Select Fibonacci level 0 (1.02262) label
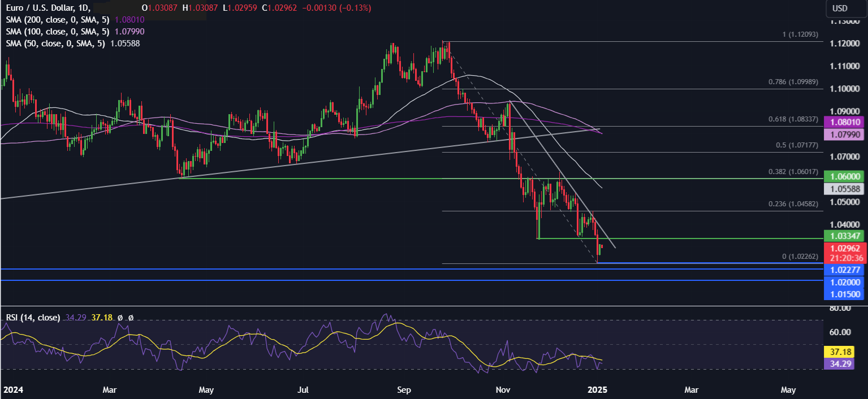Image resolution: width=868 pixels, height=399 pixels. pyautogui.click(x=800, y=257)
